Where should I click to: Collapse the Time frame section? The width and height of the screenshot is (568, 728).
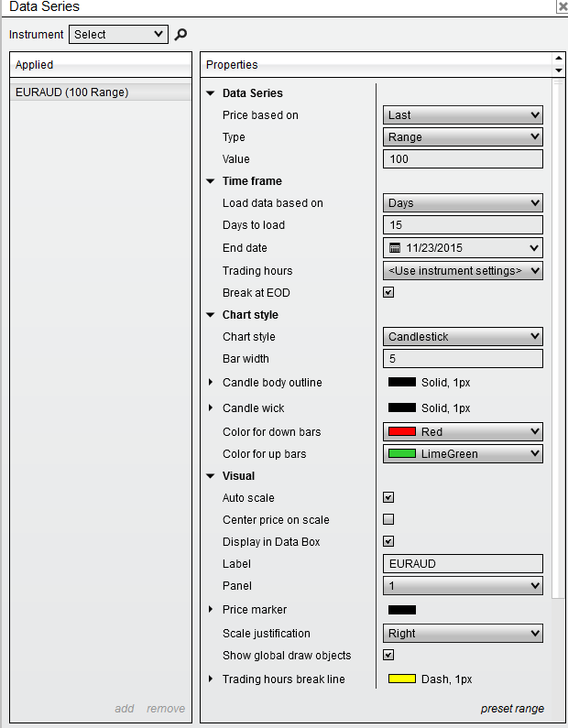click(x=211, y=181)
